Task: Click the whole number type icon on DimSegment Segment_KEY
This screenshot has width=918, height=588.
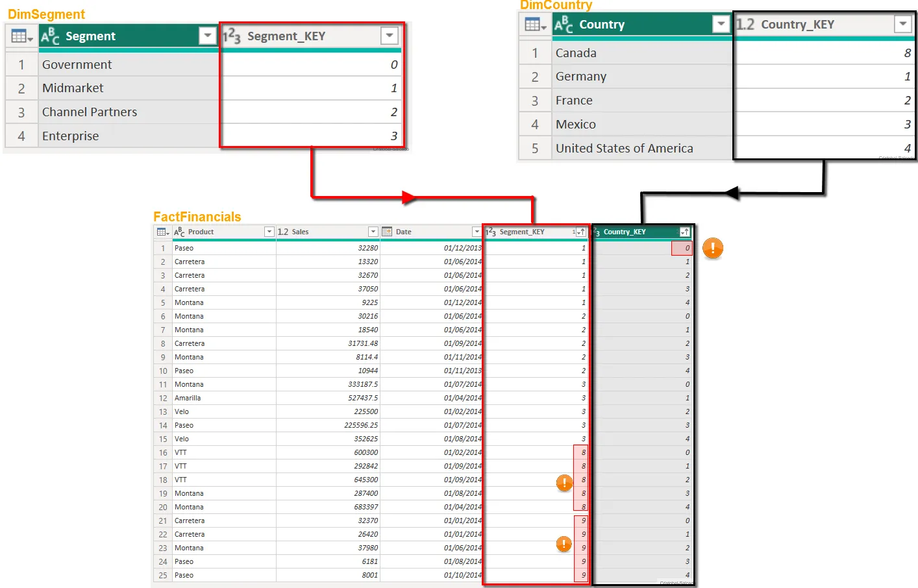Action: tap(232, 36)
